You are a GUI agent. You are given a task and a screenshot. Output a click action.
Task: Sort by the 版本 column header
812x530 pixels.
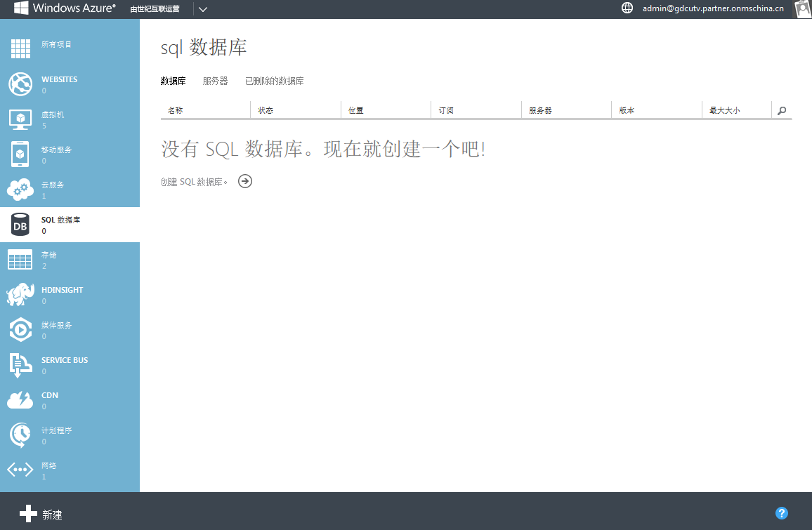(x=627, y=110)
